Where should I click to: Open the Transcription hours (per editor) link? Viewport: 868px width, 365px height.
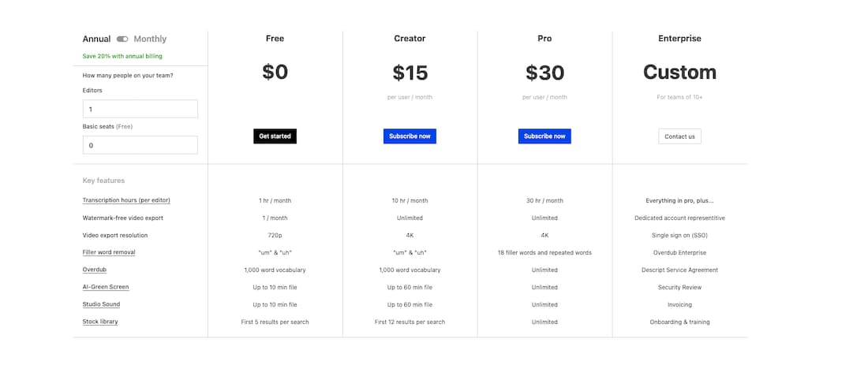coord(126,200)
